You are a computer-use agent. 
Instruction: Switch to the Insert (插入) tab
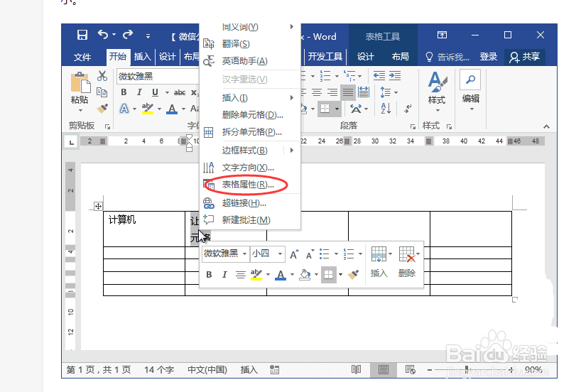click(142, 57)
